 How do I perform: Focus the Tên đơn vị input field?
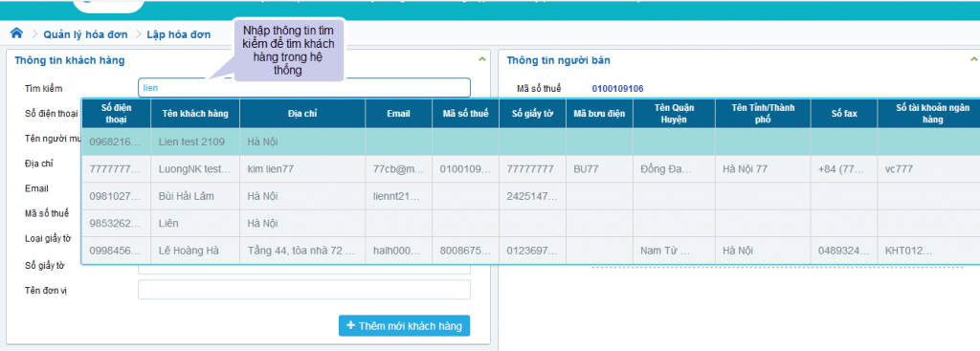click(x=303, y=290)
